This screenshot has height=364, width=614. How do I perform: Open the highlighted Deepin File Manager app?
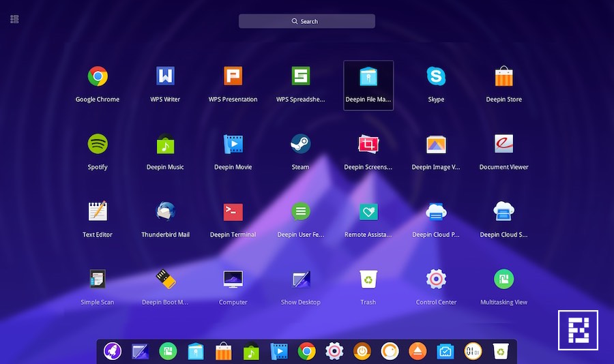pyautogui.click(x=368, y=85)
